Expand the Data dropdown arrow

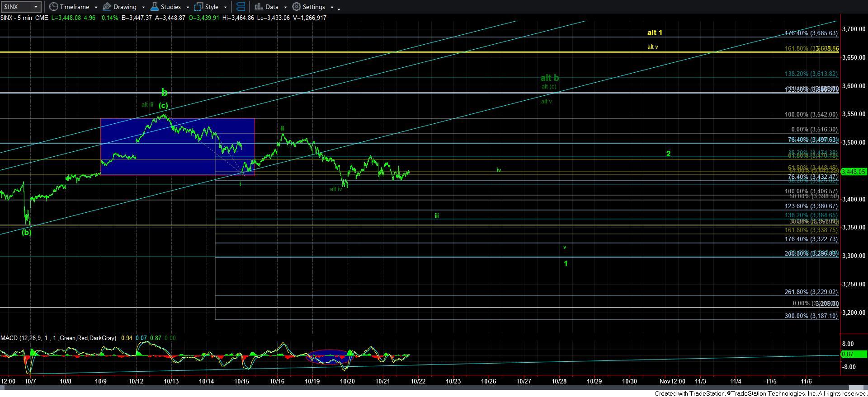pyautogui.click(x=285, y=7)
